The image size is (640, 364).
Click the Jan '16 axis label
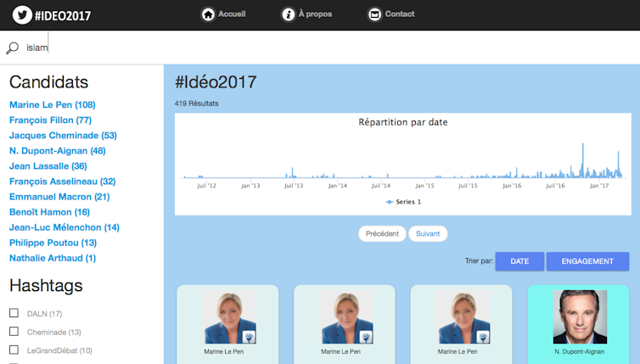512,186
